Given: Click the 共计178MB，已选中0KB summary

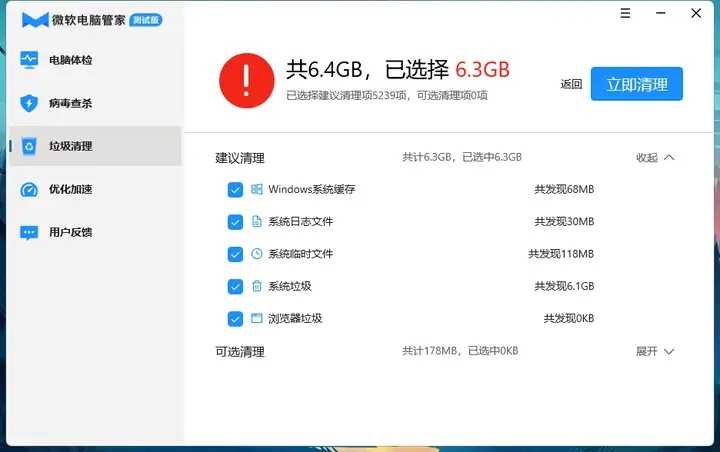Looking at the screenshot, I should pyautogui.click(x=460, y=351).
